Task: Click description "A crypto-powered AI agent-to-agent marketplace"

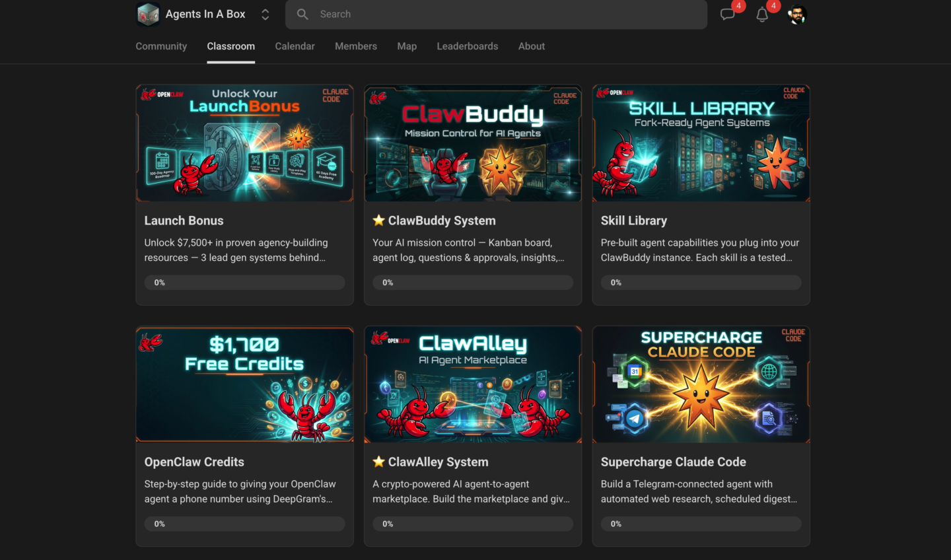Action: tap(471, 491)
